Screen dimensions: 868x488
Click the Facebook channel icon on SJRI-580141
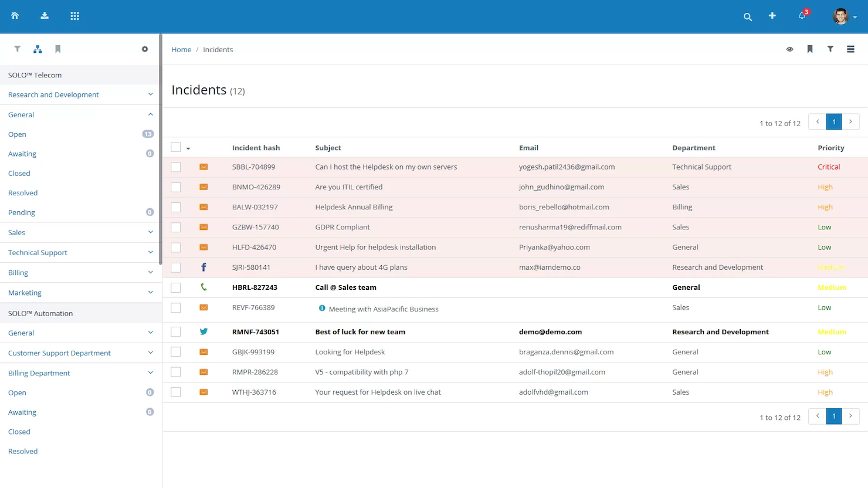(x=204, y=267)
